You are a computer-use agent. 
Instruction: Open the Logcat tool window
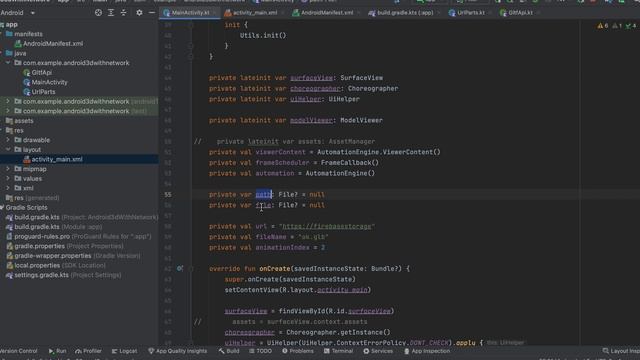pyautogui.click(x=124, y=351)
